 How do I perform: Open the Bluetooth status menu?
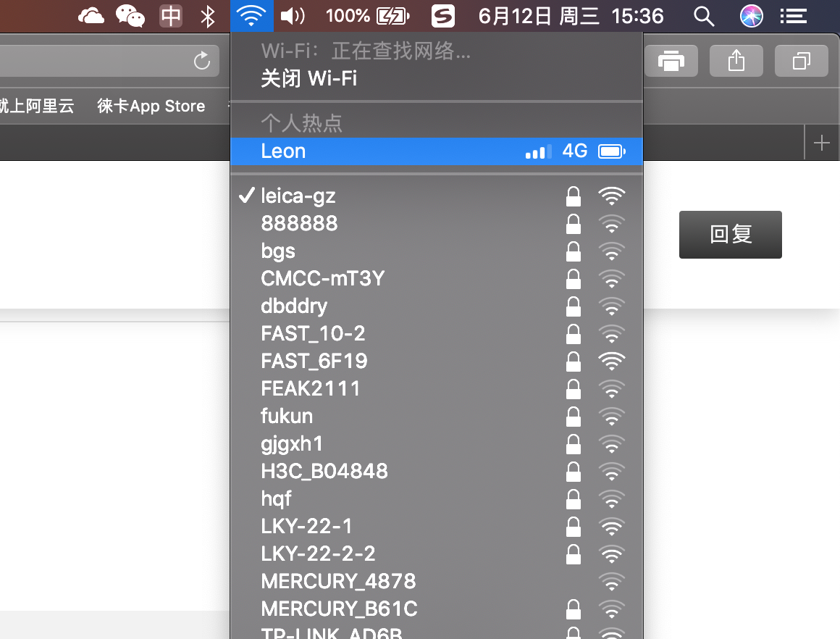[208, 16]
